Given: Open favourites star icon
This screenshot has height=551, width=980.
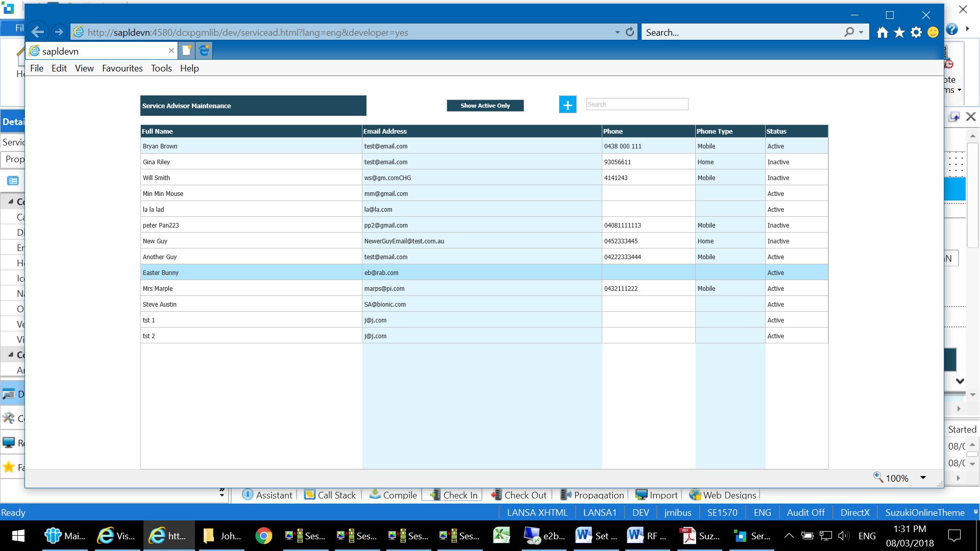Looking at the screenshot, I should (899, 33).
